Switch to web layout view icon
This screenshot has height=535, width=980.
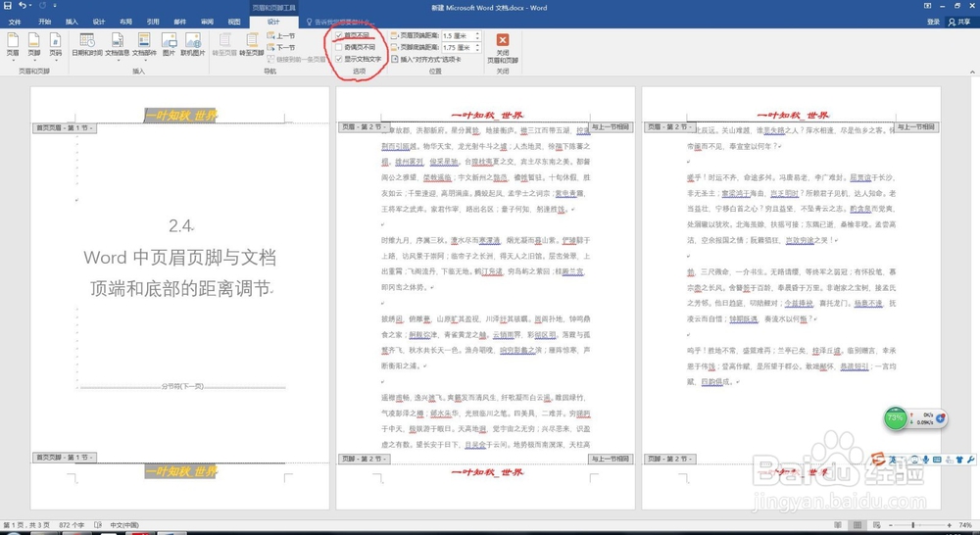pos(876,525)
